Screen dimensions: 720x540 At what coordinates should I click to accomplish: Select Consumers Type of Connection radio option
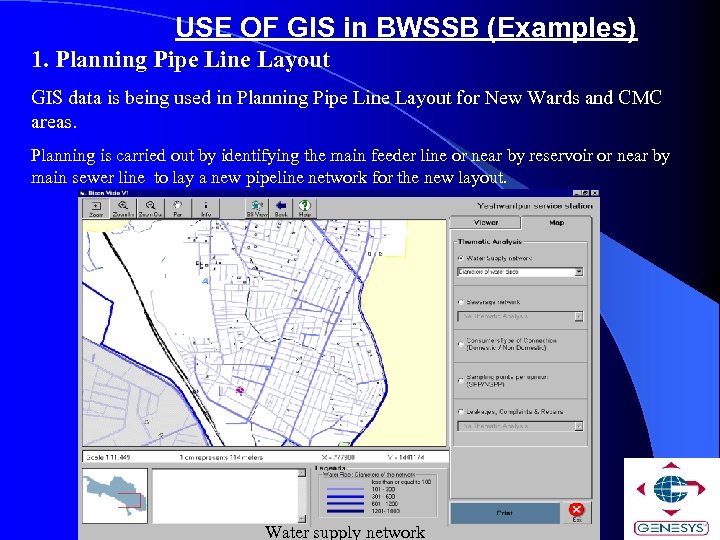[x=461, y=344]
